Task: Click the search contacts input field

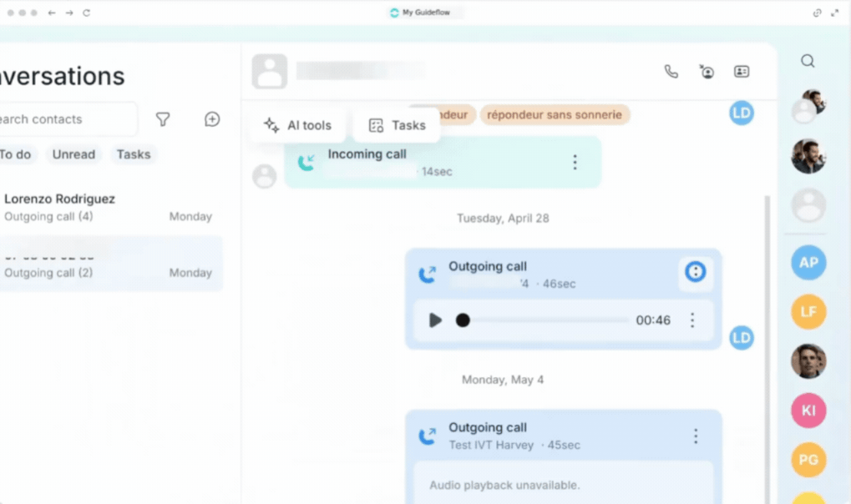Action: 66,119
